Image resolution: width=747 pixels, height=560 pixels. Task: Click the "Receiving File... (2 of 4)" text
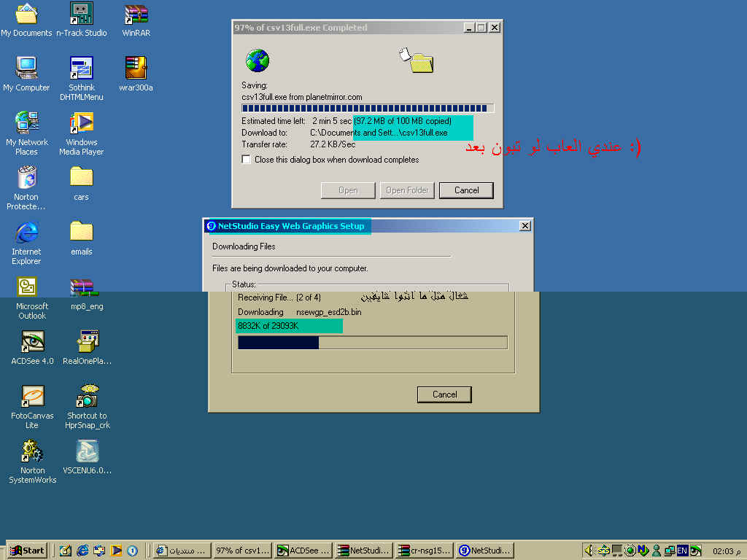coord(279,297)
